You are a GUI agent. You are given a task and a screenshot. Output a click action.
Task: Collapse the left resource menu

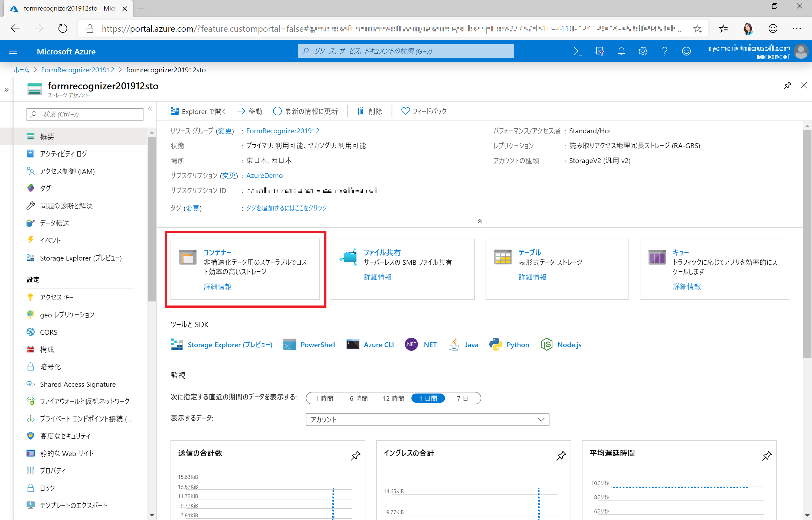150,109
